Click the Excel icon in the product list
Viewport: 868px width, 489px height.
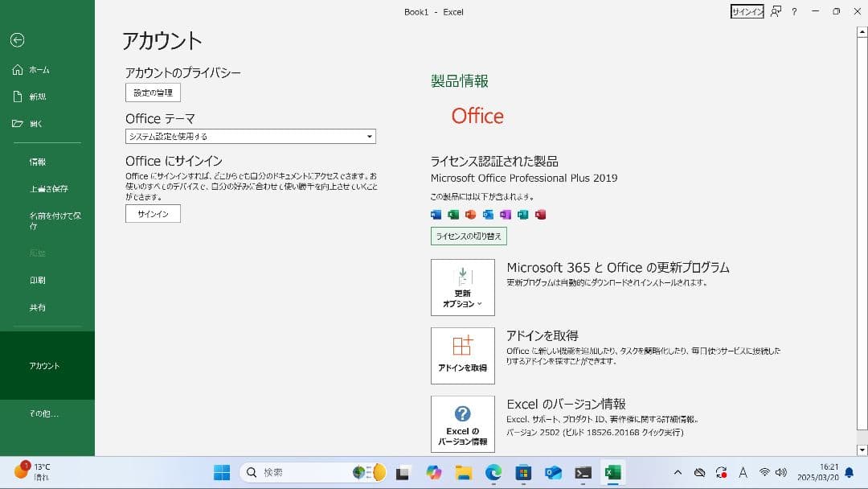click(453, 215)
